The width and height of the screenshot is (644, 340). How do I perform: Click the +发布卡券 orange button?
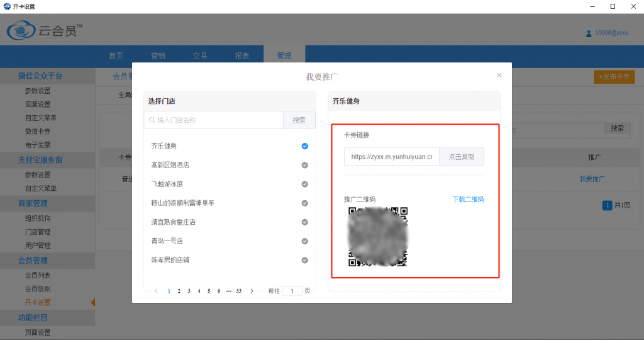tap(614, 77)
